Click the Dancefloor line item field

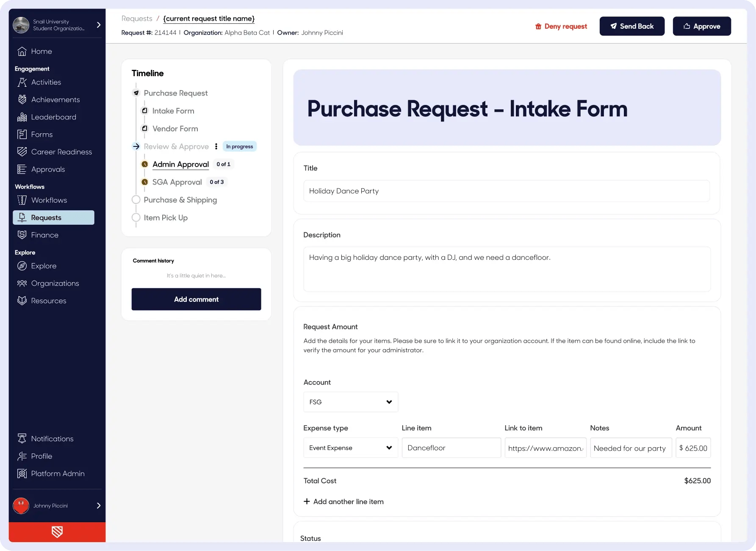[451, 448]
